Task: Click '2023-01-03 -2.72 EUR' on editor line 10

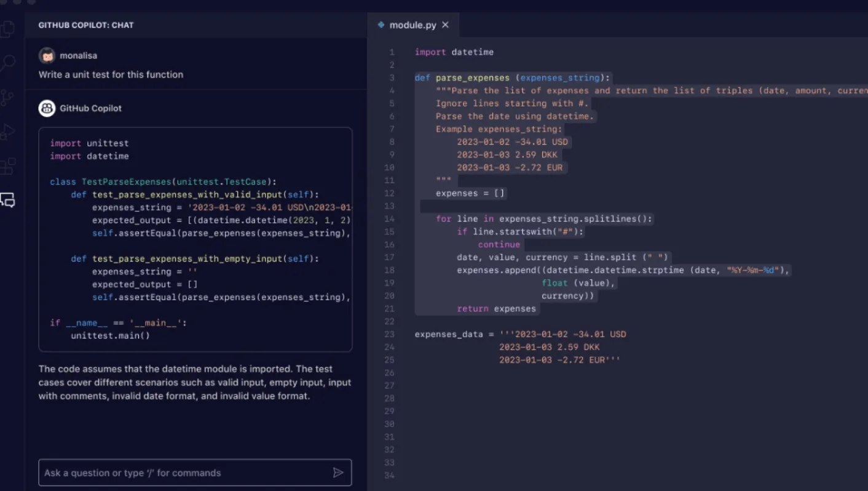Action: 510,167
